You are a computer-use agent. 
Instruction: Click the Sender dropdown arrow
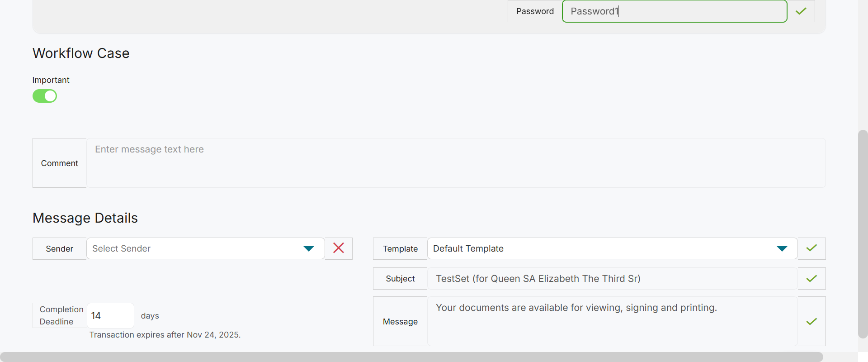pyautogui.click(x=309, y=248)
